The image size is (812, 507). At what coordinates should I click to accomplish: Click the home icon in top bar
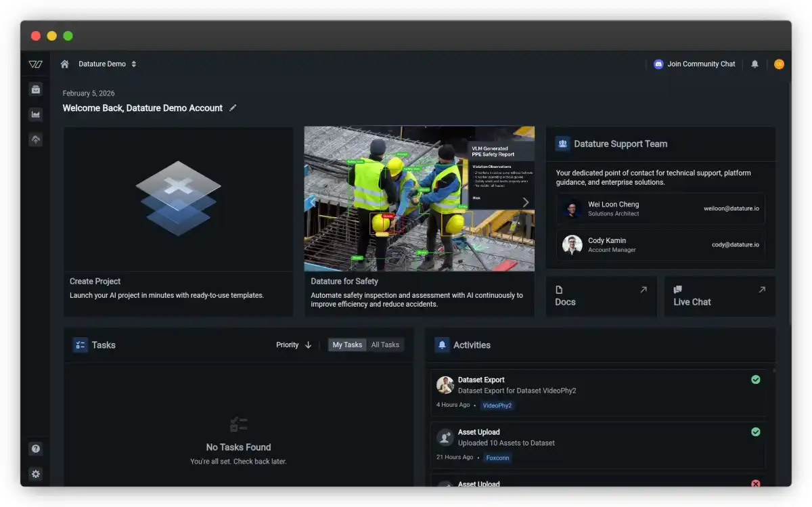(65, 64)
